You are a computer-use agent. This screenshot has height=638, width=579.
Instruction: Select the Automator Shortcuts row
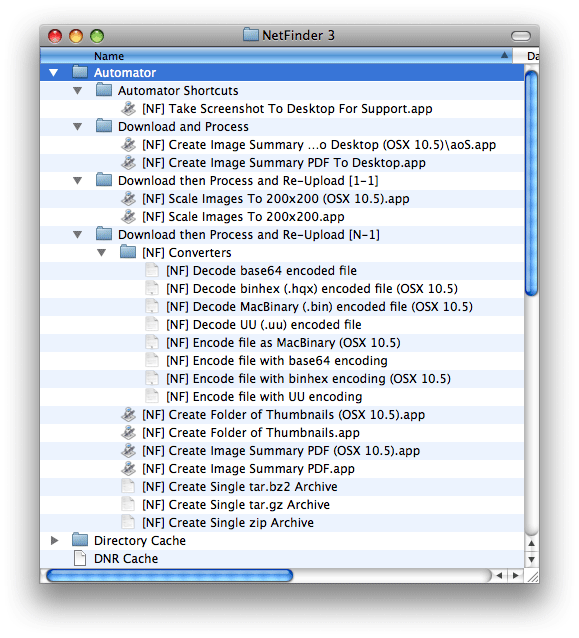coord(282,90)
